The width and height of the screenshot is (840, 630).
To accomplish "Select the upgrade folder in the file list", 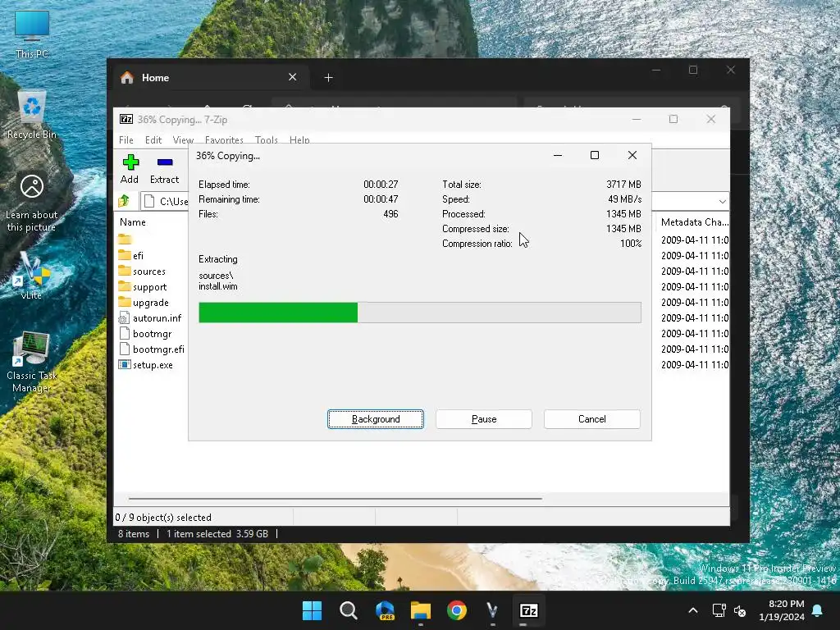I will pyautogui.click(x=144, y=302).
